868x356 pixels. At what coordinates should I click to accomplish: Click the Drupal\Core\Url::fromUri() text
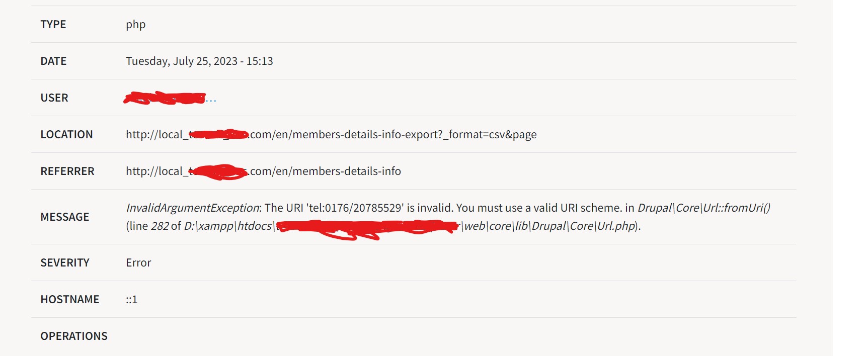(704, 208)
